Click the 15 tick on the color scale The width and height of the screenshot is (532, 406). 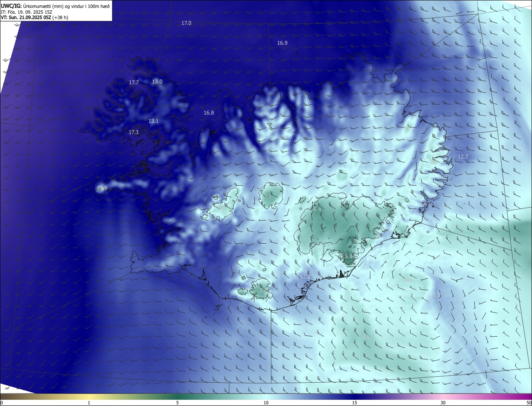click(355, 403)
